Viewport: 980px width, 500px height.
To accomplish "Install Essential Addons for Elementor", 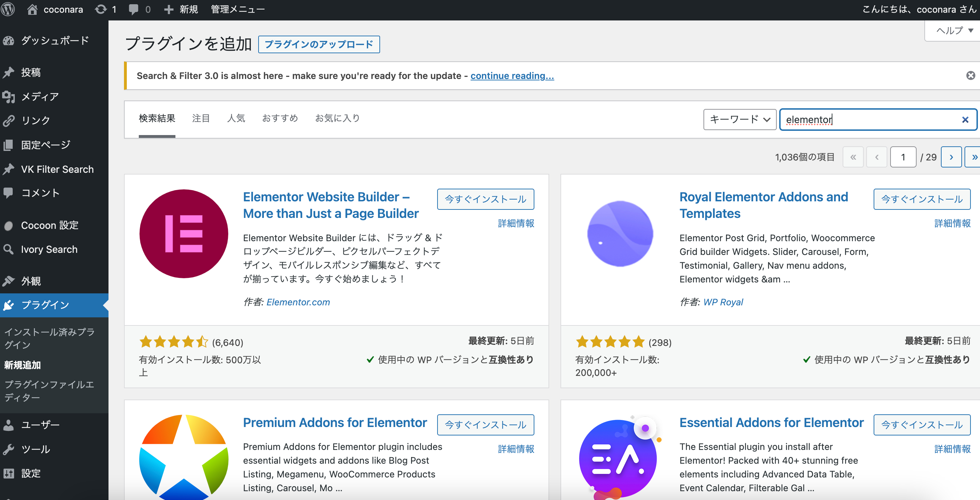I will pos(922,425).
